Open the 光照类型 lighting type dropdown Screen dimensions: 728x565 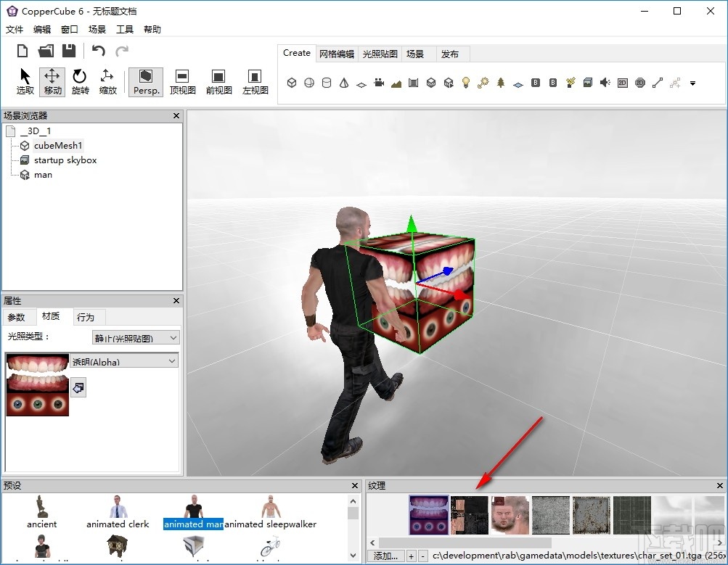[x=136, y=337]
